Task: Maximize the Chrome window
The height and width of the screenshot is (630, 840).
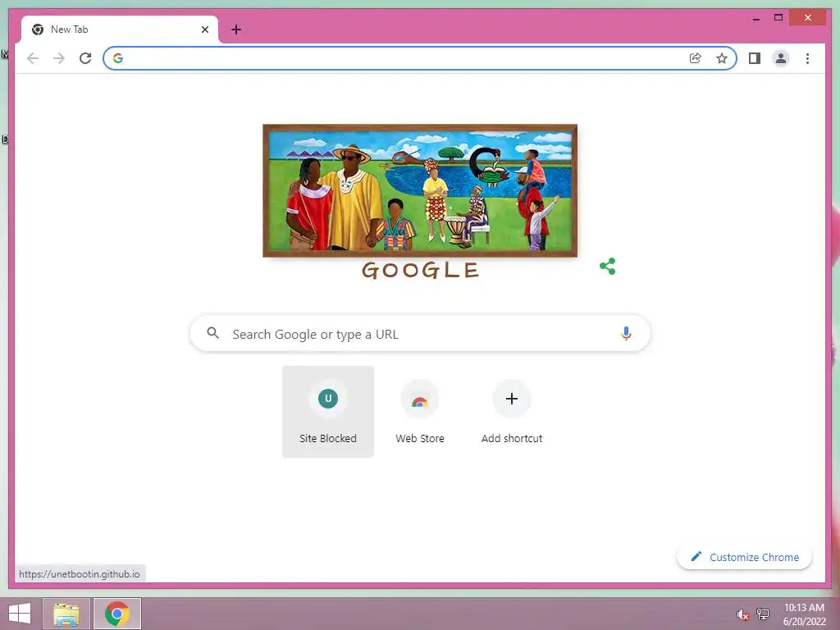Action: click(x=778, y=18)
